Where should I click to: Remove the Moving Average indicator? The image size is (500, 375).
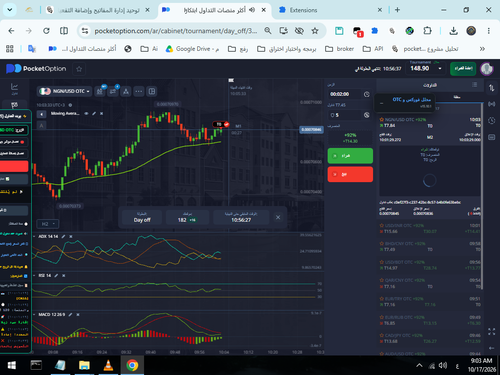coord(102,114)
